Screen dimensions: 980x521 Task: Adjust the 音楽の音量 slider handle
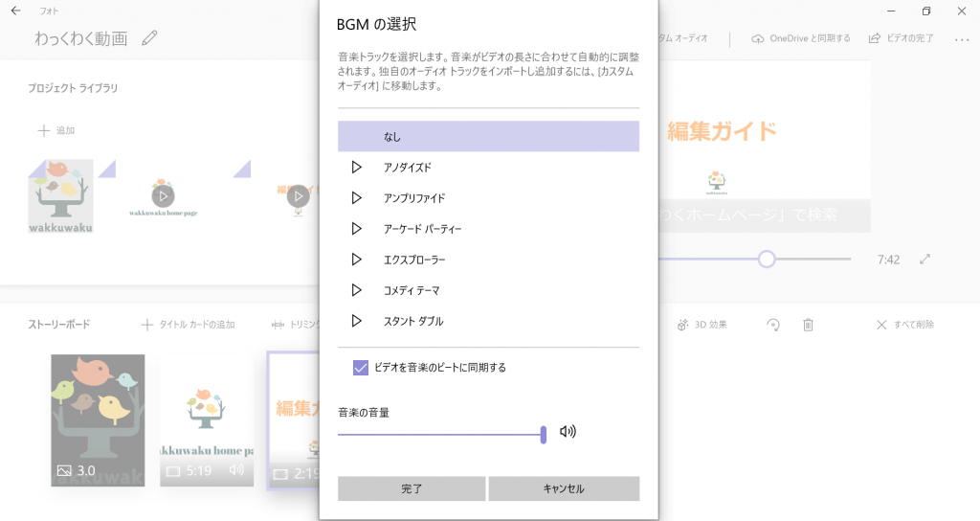click(544, 435)
